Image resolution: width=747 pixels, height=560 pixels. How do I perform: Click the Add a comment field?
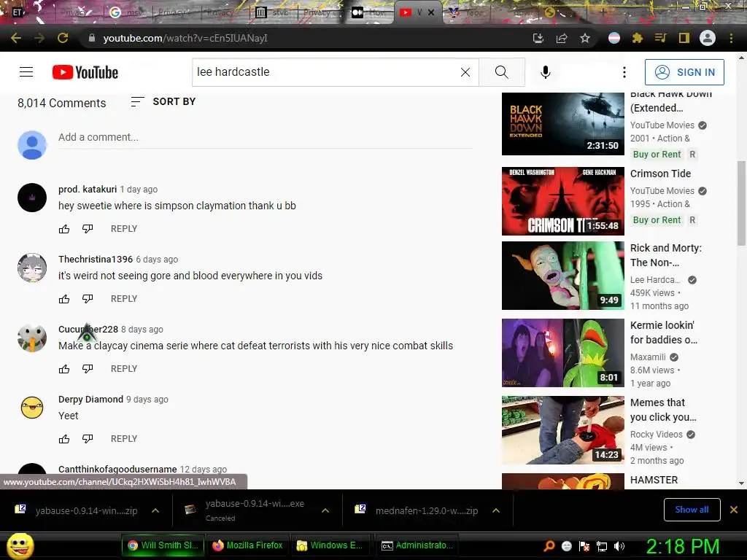(265, 138)
